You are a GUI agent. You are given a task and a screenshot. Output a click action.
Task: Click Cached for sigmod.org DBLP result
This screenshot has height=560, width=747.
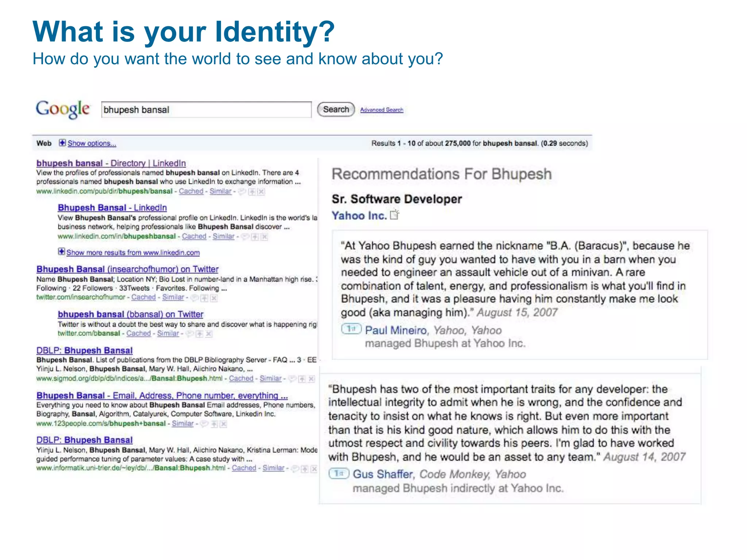click(241, 378)
